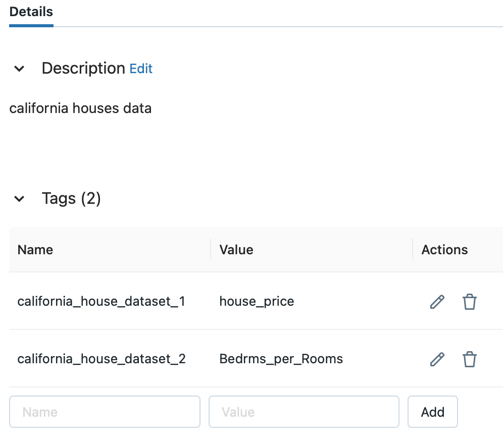The image size is (503, 448).
Task: Collapse the Tags (2) section chevron
Action: pos(19,199)
